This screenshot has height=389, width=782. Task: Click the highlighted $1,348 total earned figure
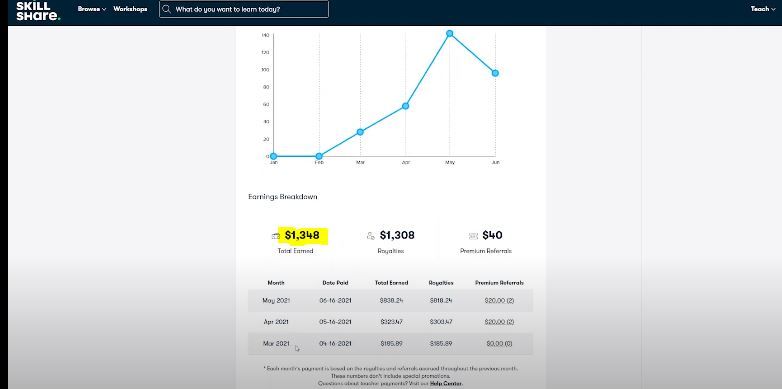(x=302, y=235)
